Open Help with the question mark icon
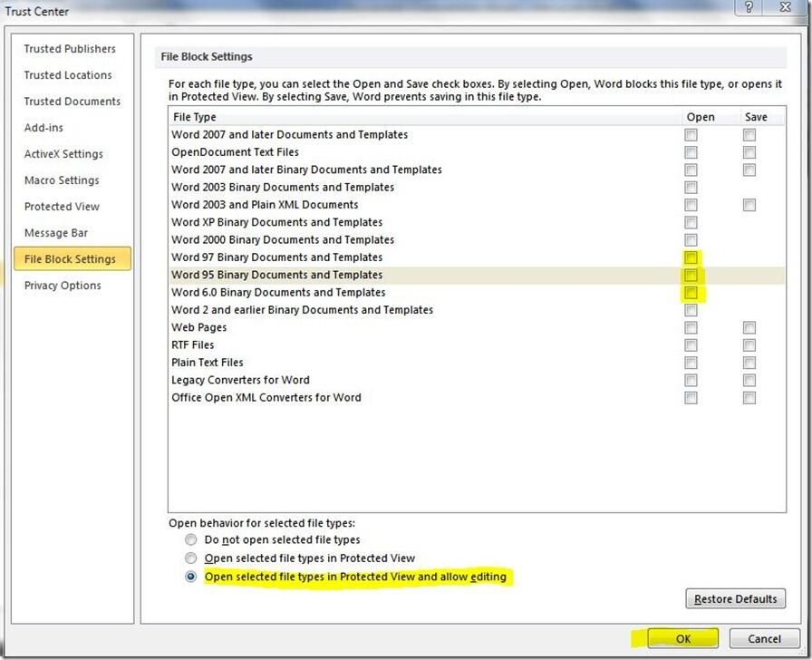812x660 pixels. (x=749, y=7)
